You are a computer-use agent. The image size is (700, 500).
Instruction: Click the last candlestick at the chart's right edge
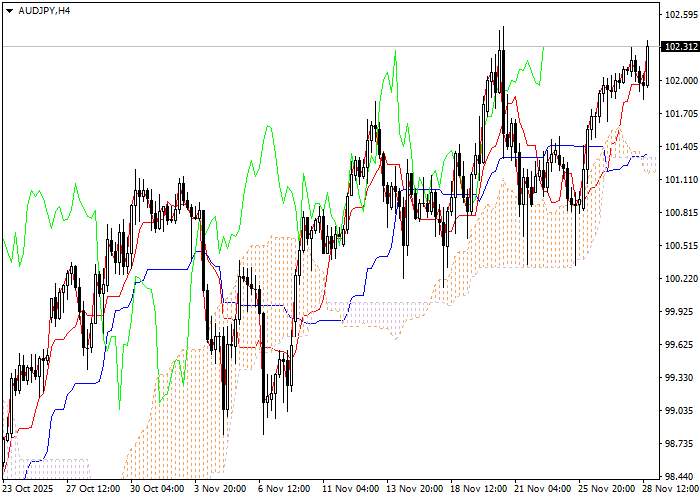[647, 65]
